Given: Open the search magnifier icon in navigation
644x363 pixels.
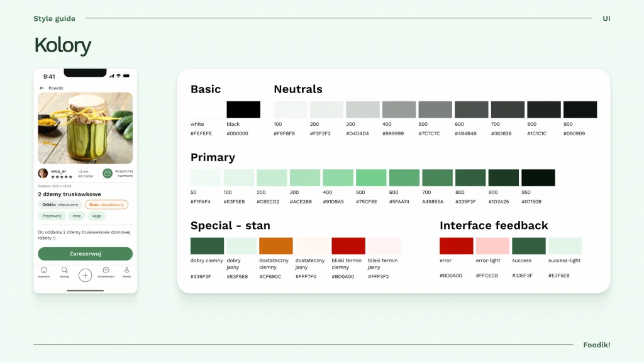Looking at the screenshot, I should coord(65,270).
